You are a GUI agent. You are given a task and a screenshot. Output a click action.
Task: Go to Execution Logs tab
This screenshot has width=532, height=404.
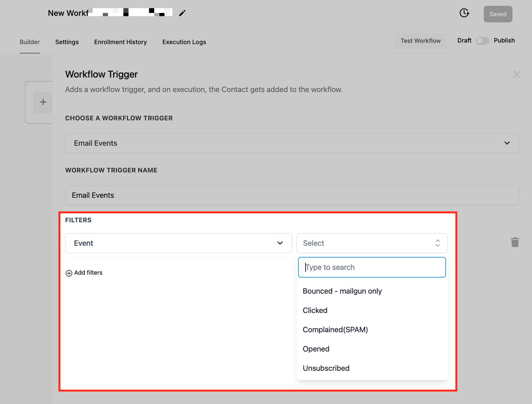click(x=184, y=42)
